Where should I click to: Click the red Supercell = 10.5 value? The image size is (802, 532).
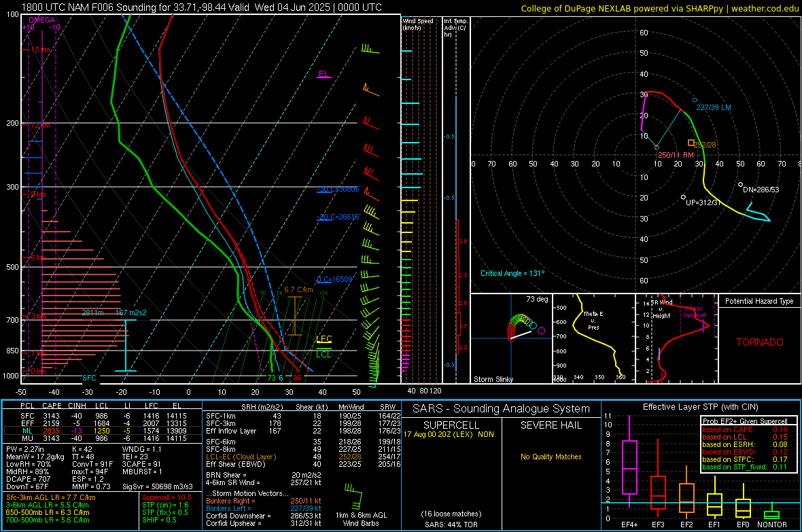pos(167,497)
